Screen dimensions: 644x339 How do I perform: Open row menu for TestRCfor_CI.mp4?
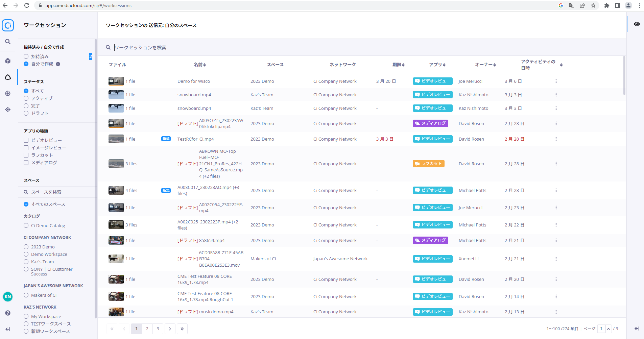[x=556, y=139]
